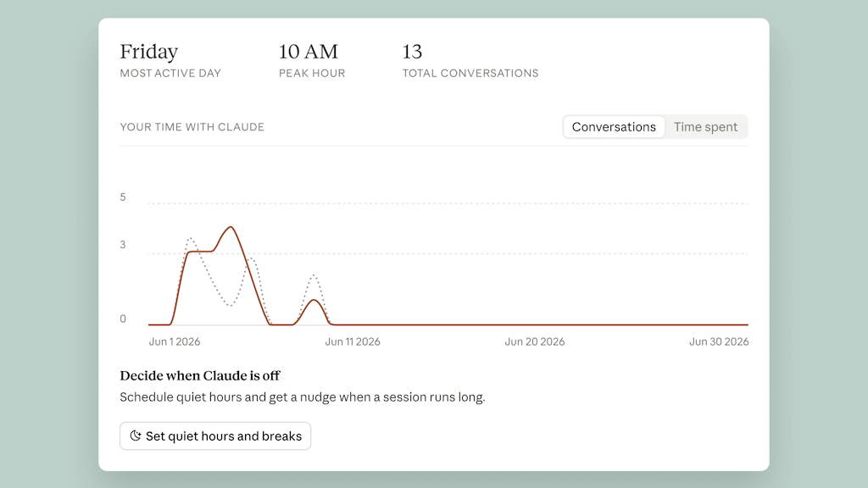Click the Jun 11 2026 axis label

353,341
